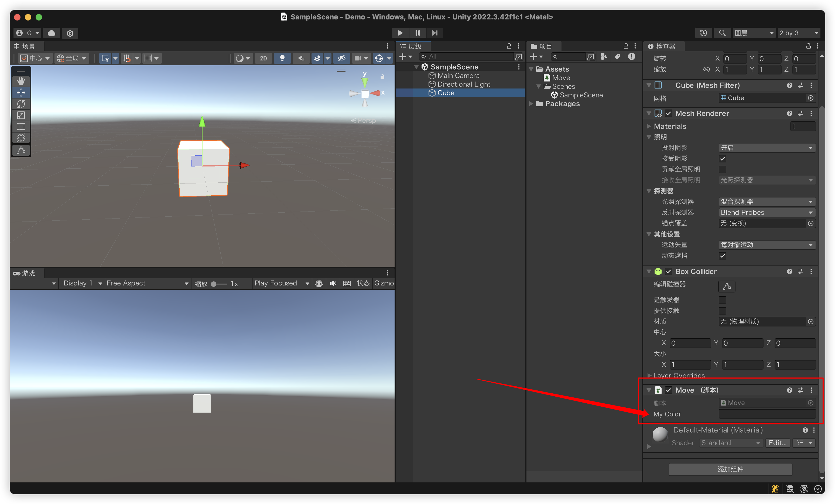Open the Cast Shadows dropdown
Viewport: 835px width, 504px height.
point(766,148)
